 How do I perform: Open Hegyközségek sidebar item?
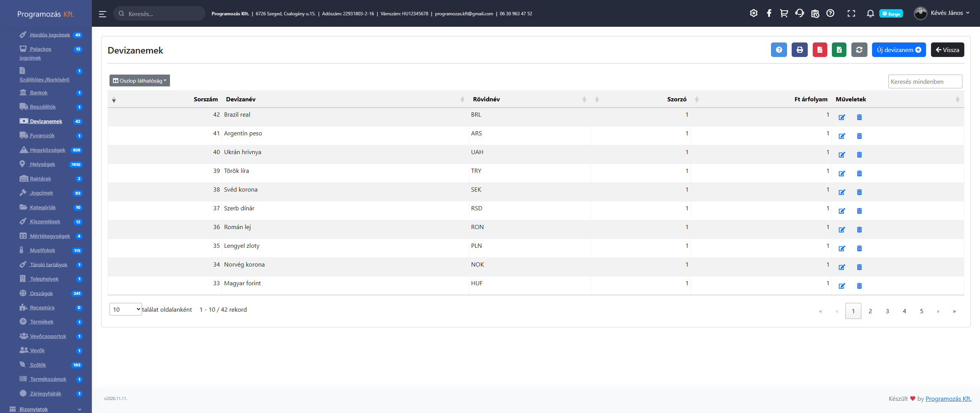click(47, 150)
